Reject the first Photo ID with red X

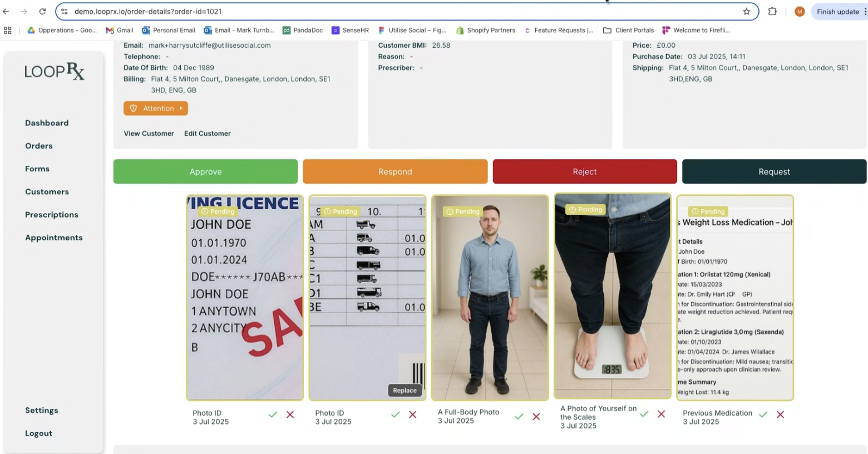(290, 414)
